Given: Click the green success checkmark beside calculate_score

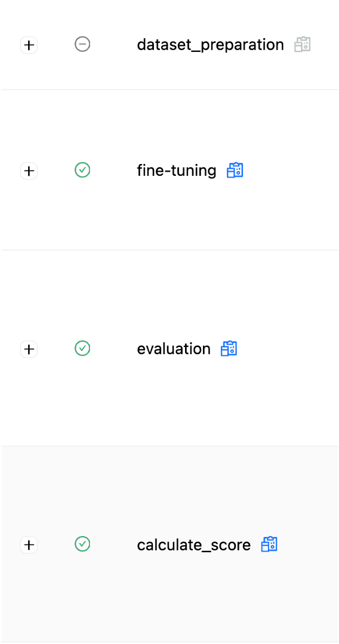Looking at the screenshot, I should point(82,544).
